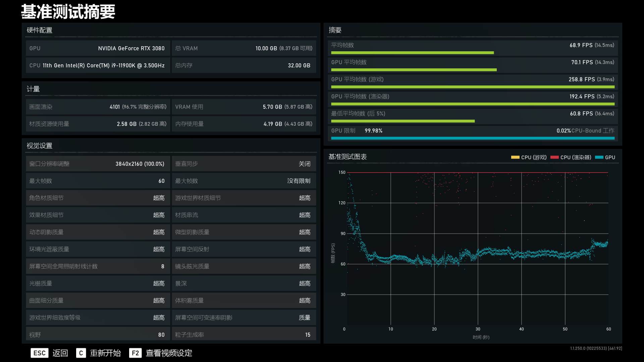This screenshot has width=644, height=362.
Task: 点击底部 F2 查看视频设定按键图标
Action: (135, 353)
